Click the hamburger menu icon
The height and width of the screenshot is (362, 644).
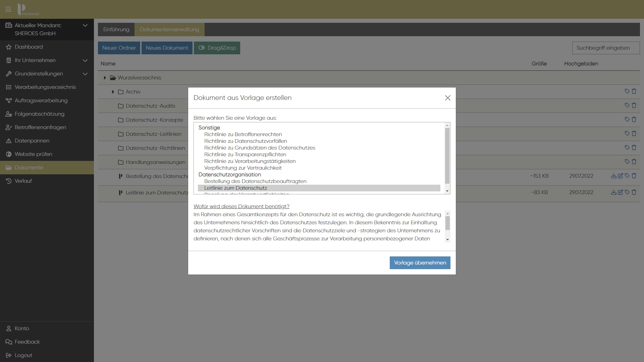[8, 9]
